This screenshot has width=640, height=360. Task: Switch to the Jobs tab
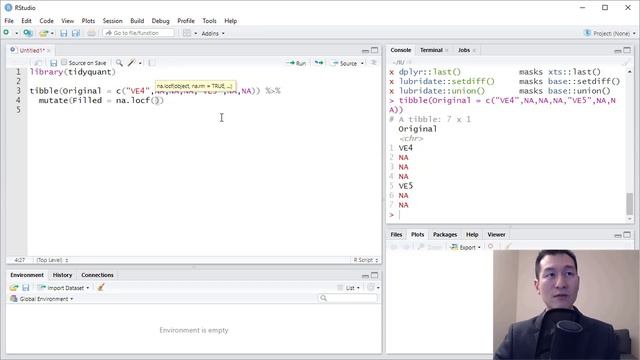tap(464, 50)
